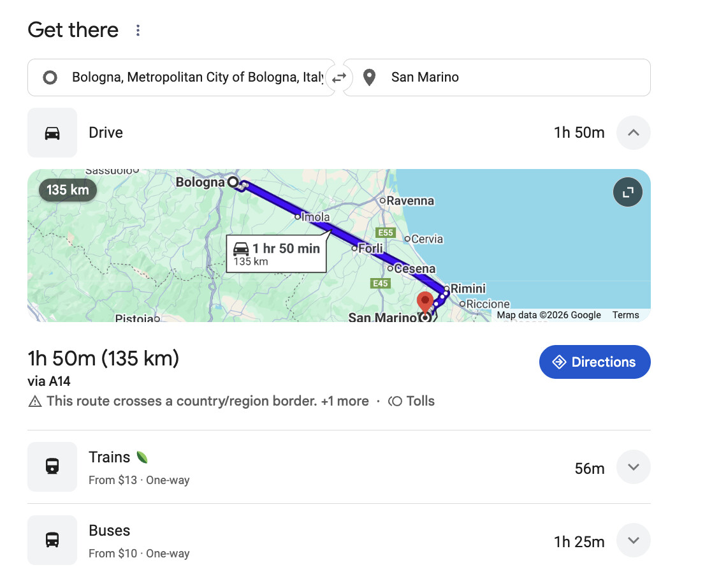This screenshot has height=588, width=705.
Task: Click the car icon for Drive
Action: click(x=52, y=133)
